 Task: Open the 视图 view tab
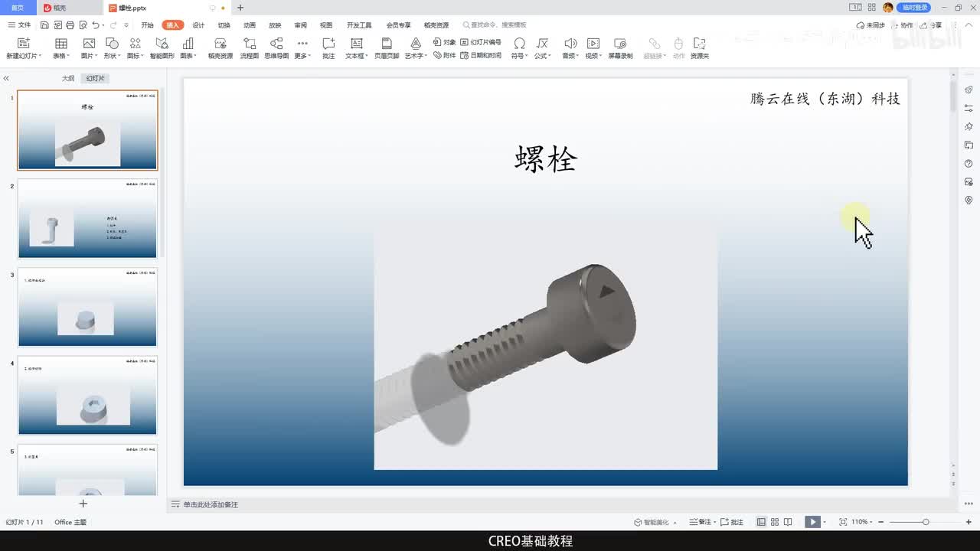326,25
